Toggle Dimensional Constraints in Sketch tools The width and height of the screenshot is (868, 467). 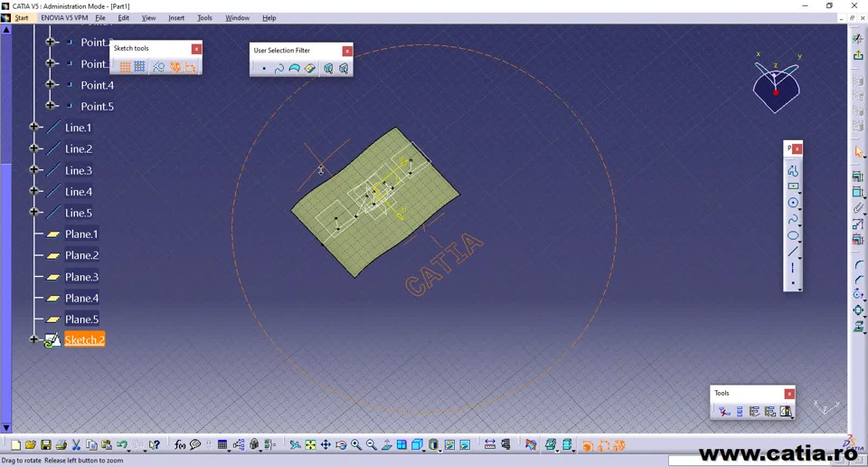[191, 67]
